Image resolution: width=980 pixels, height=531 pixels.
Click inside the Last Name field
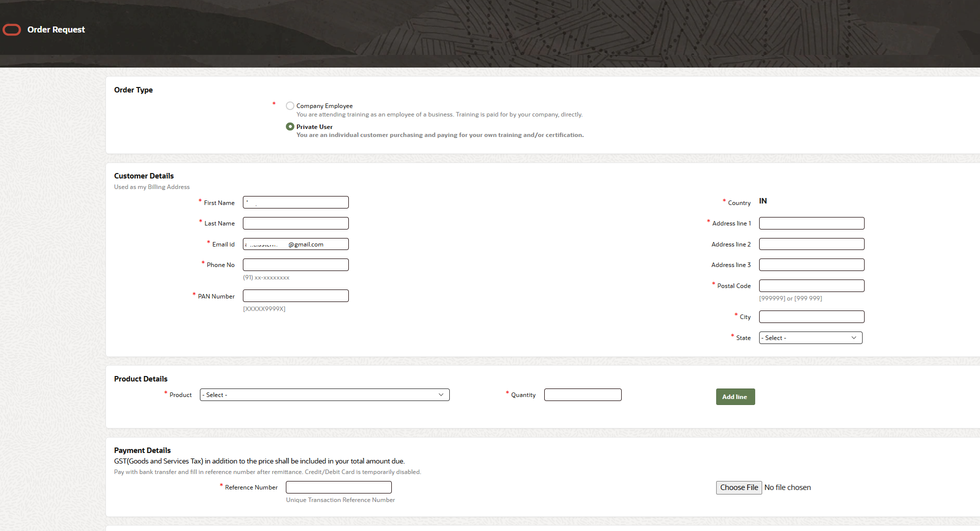pyautogui.click(x=295, y=223)
